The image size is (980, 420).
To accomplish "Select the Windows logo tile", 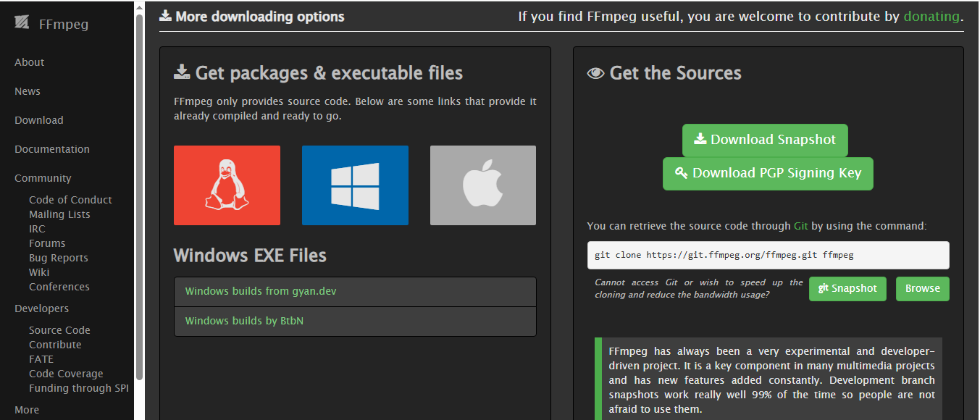I will [x=355, y=185].
